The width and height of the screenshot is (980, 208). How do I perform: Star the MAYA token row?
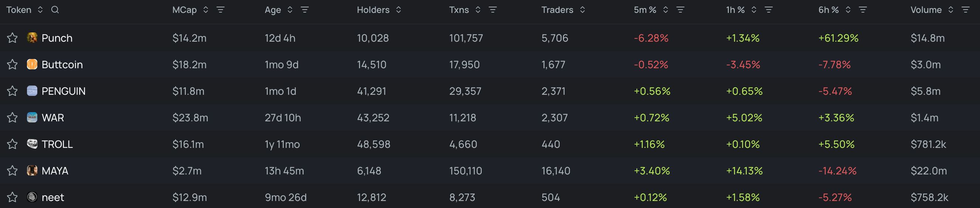pyautogui.click(x=12, y=171)
